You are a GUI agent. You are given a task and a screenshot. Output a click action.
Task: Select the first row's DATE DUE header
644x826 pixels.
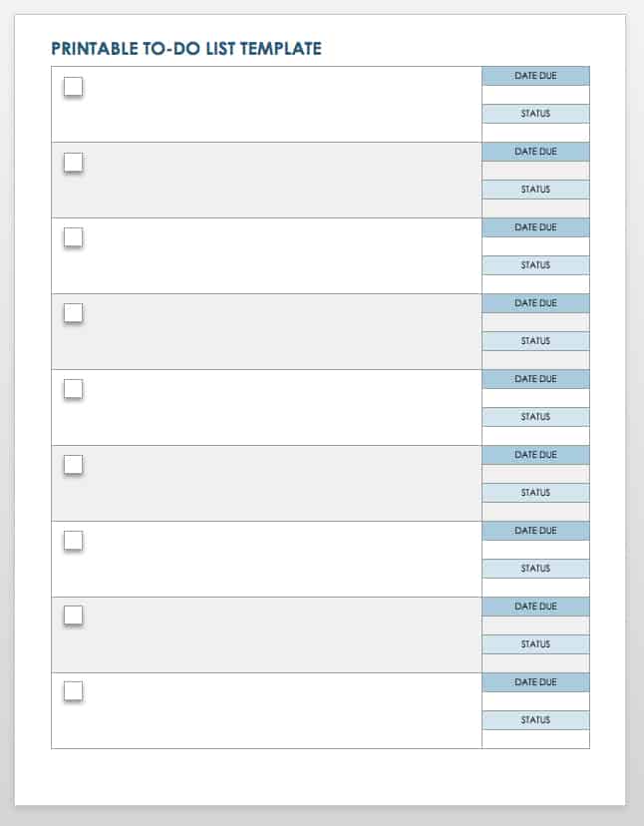pyautogui.click(x=535, y=76)
